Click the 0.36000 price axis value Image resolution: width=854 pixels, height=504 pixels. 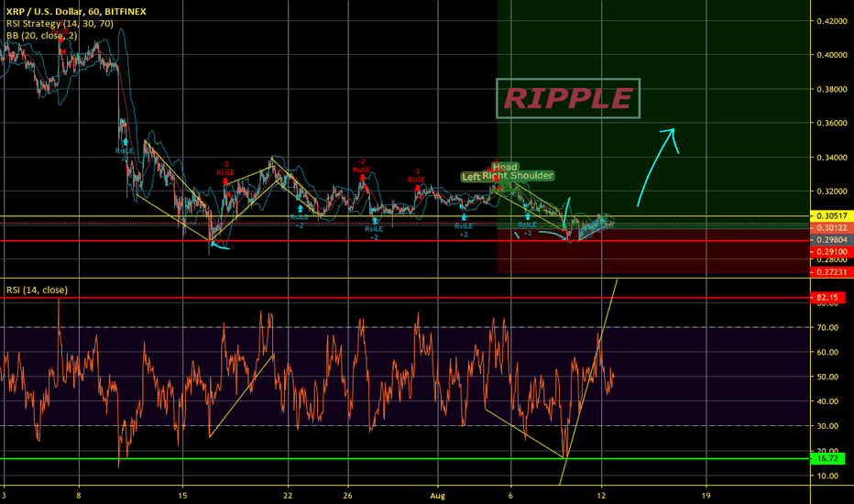(x=832, y=123)
